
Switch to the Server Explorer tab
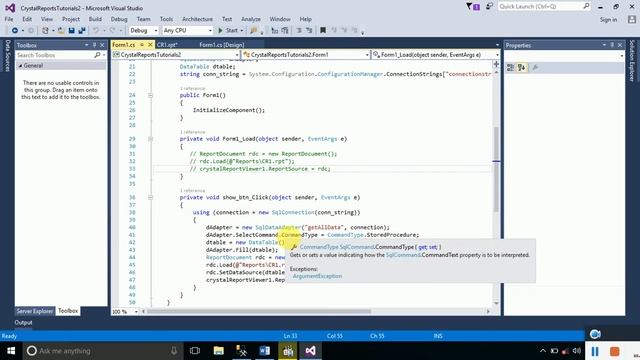point(35,311)
